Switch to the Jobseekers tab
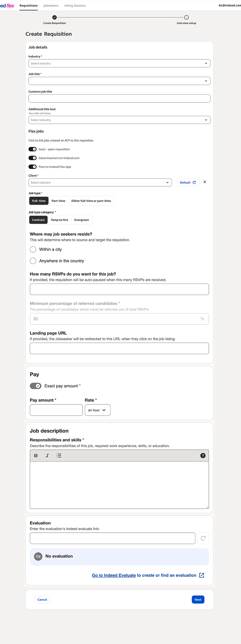The image size is (241, 644). coord(51,5)
